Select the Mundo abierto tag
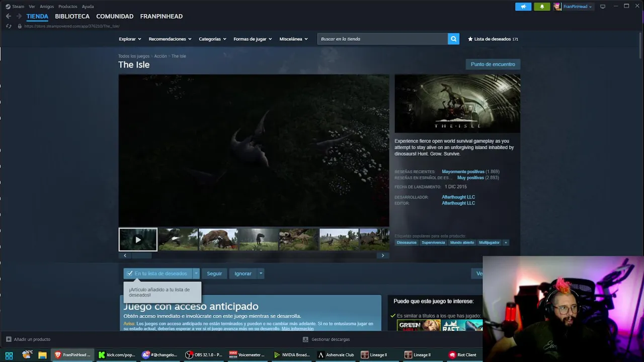This screenshot has height=362, width=644. 462,242
